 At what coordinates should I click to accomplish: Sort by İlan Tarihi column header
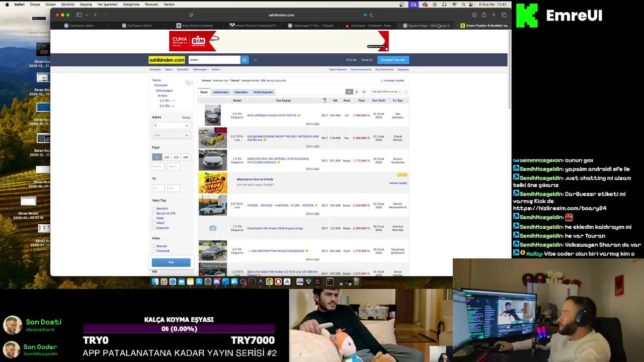(378, 101)
